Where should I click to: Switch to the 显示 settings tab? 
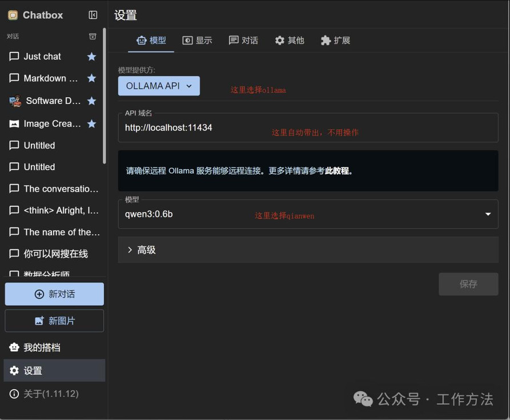point(197,41)
